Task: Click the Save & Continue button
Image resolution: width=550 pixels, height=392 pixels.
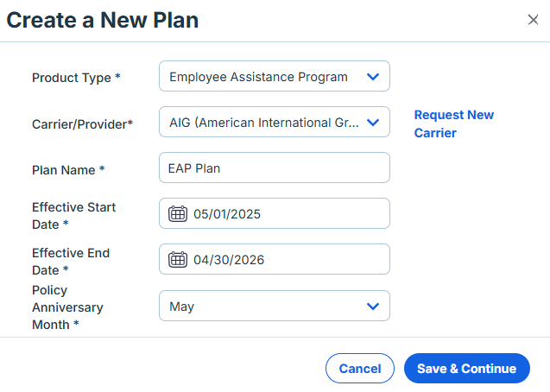Action: (467, 369)
